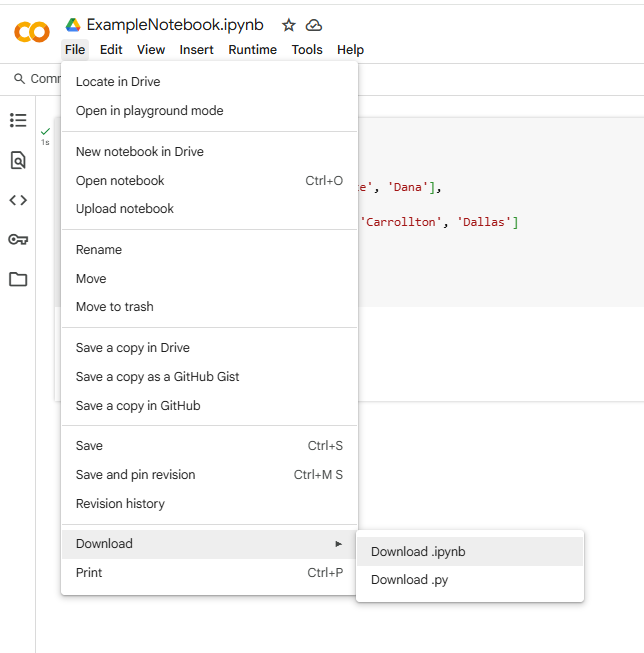Viewport: 644px width, 653px height.
Task: Open the Runtime menu
Action: tap(252, 50)
